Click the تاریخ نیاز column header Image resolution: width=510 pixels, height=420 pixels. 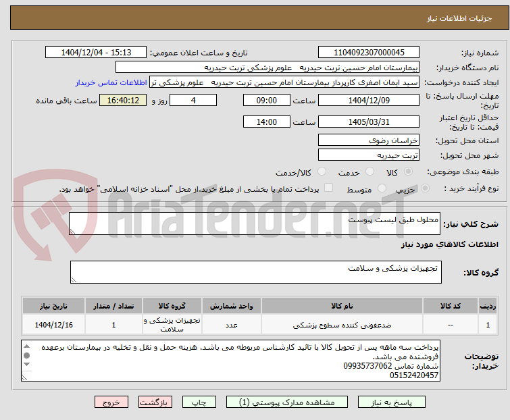(53, 306)
